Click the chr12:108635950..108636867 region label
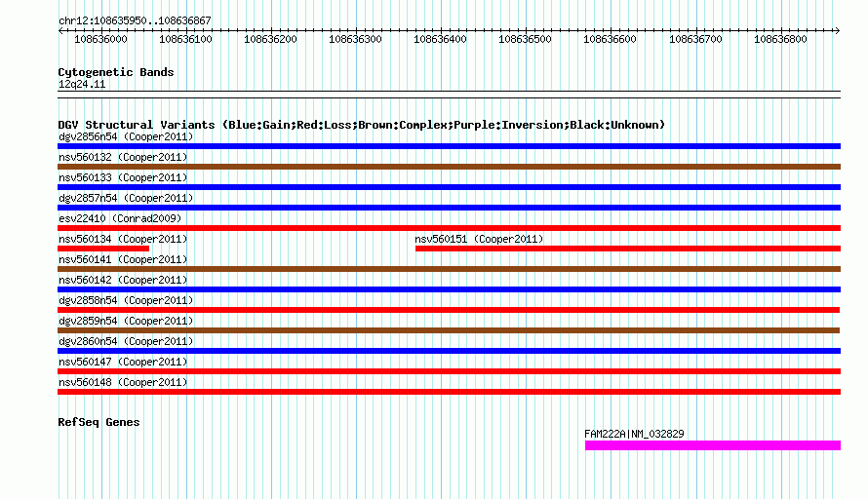 click(135, 20)
